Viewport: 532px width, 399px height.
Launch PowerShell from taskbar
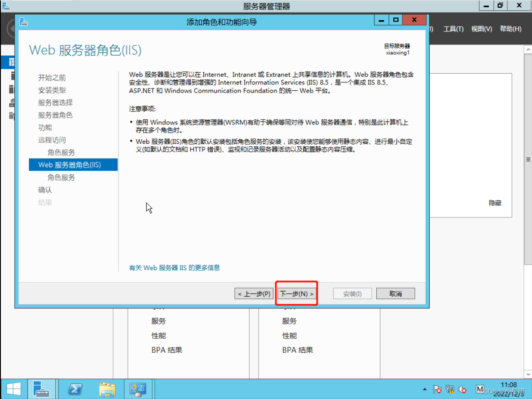pyautogui.click(x=75, y=389)
